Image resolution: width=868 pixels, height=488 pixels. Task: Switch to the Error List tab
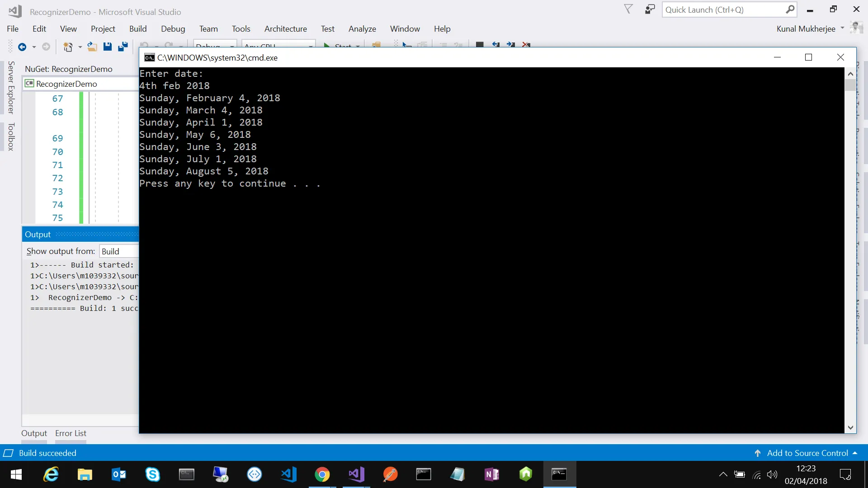coord(71,433)
